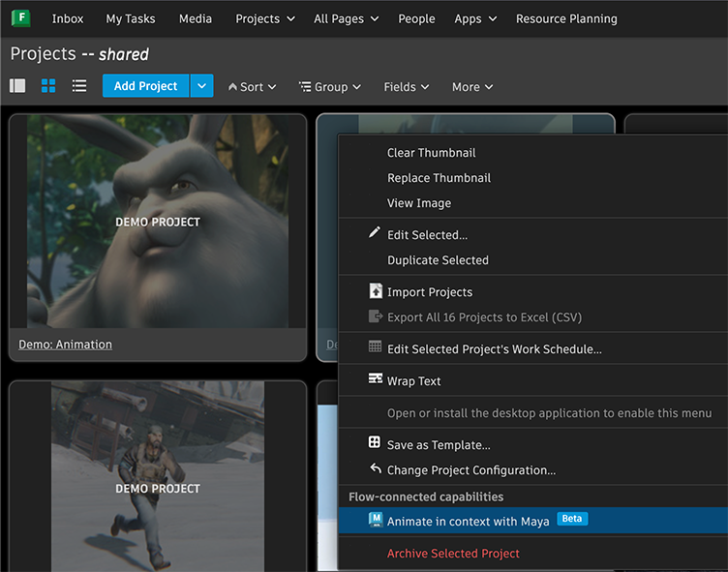The width and height of the screenshot is (728, 572).
Task: Open My Tasks page
Action: pos(131,18)
